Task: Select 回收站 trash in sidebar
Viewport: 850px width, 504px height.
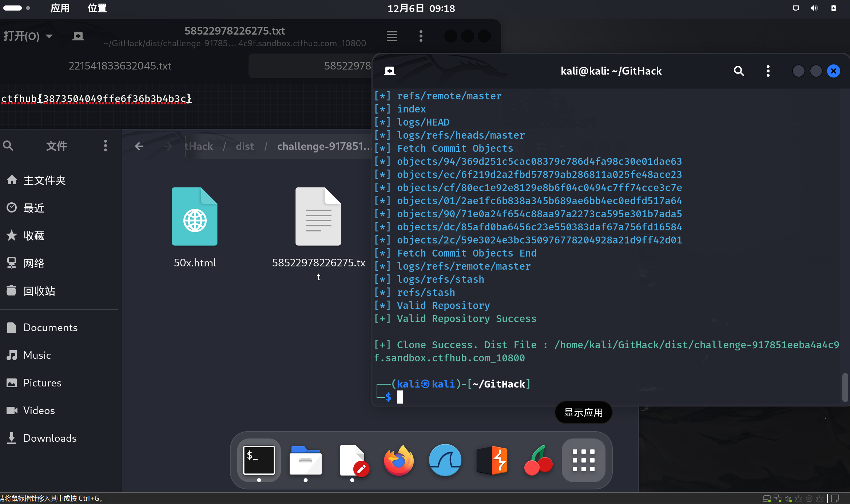Action: 39,291
